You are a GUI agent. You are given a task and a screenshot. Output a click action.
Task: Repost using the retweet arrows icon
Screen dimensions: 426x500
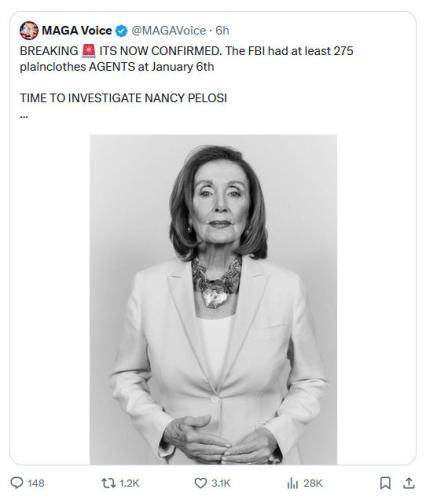(108, 483)
